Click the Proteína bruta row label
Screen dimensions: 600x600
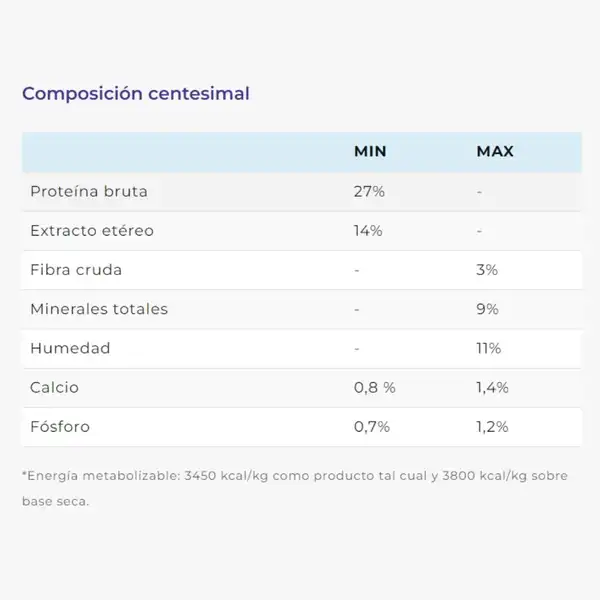(x=89, y=191)
